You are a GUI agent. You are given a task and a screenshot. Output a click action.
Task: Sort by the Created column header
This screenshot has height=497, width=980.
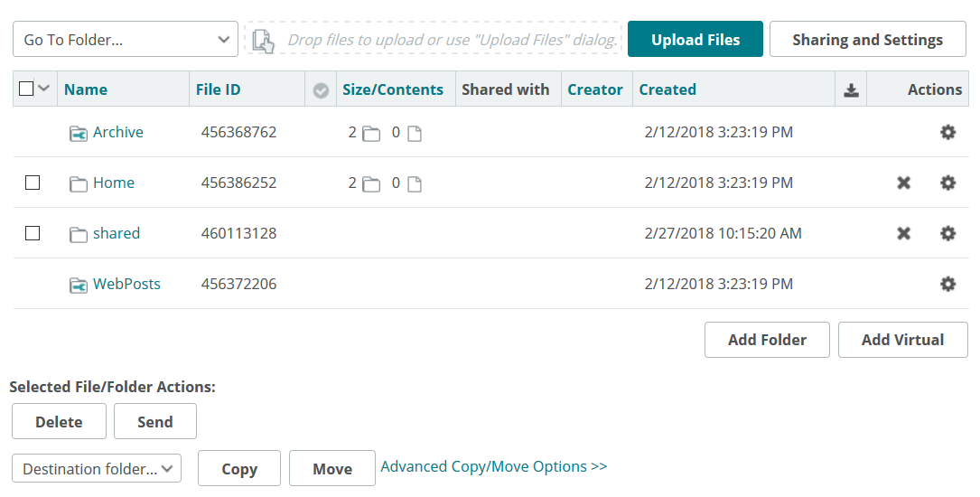667,89
